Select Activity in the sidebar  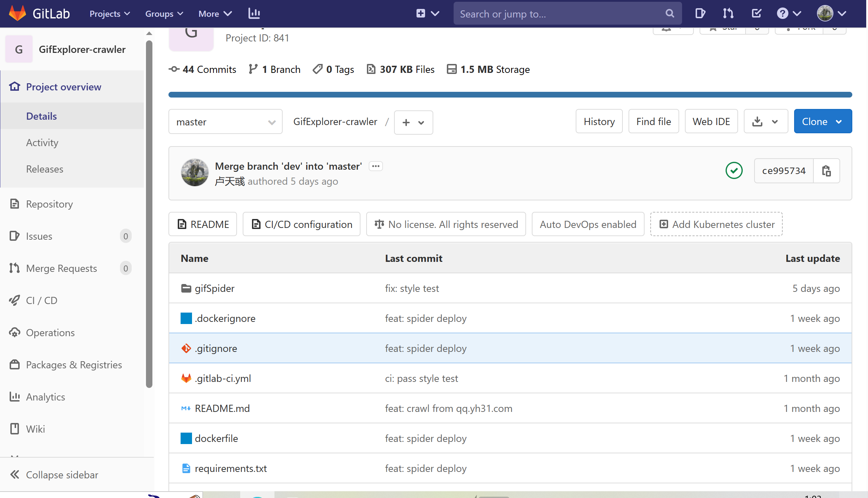(42, 143)
